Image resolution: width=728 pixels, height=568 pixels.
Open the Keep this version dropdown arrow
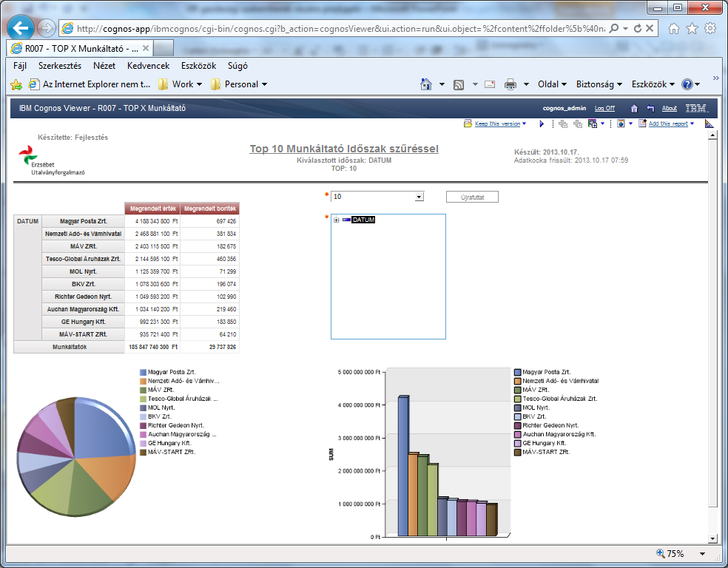(525, 124)
